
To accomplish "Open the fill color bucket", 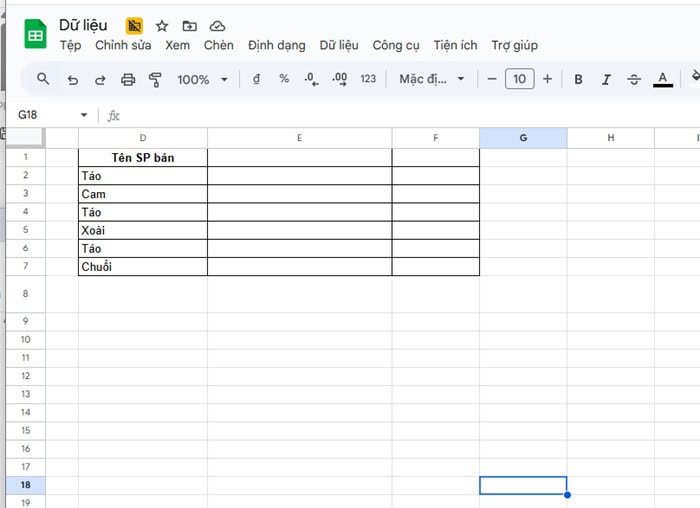I will 695,77.
